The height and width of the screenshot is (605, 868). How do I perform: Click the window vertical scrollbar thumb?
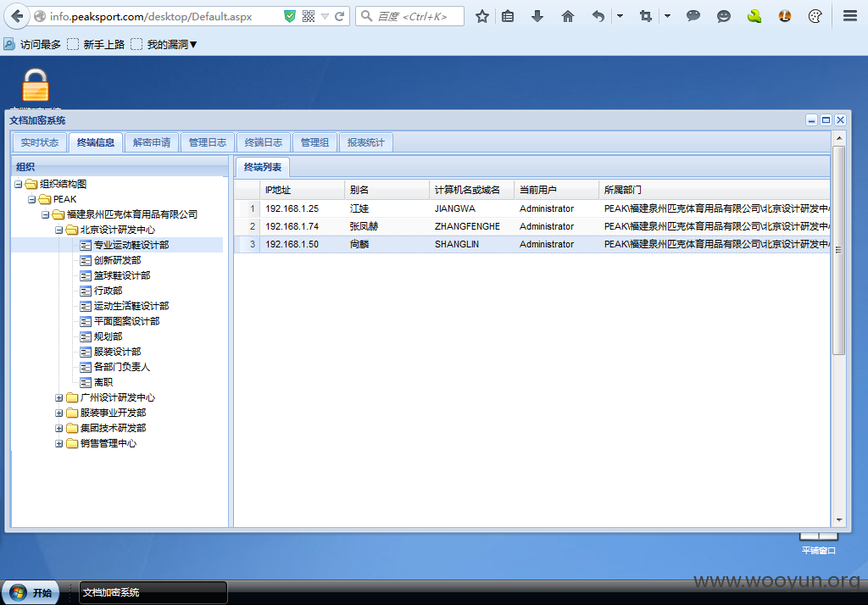(839, 250)
